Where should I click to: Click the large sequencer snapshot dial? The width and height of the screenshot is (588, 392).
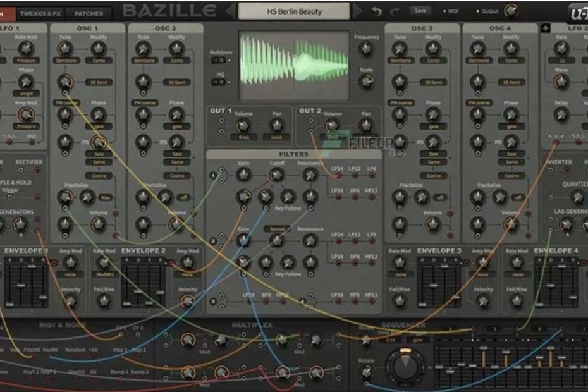tap(404, 366)
